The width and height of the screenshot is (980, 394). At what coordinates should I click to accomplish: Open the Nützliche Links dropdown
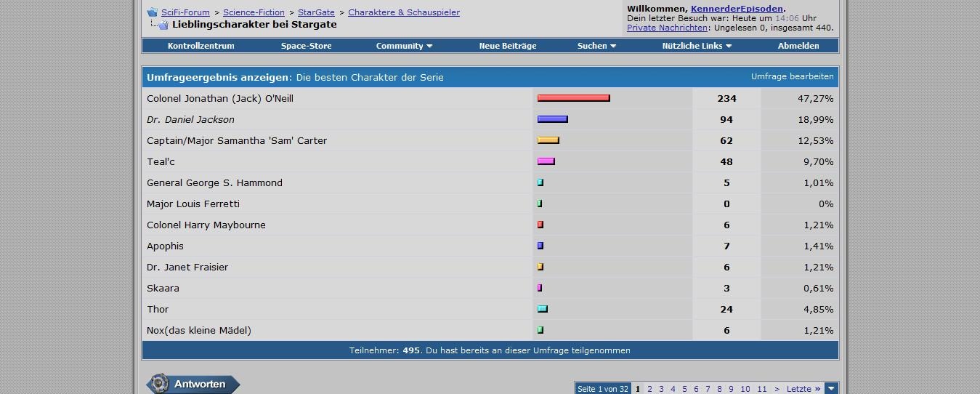pyautogui.click(x=697, y=46)
